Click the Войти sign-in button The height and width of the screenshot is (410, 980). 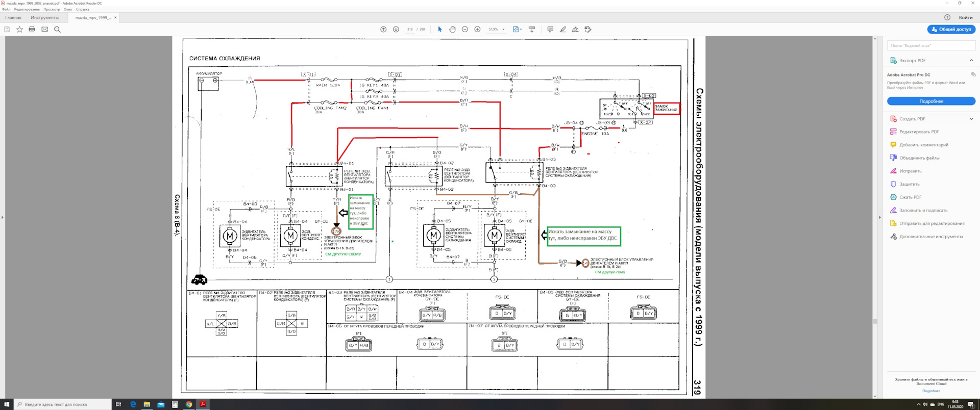966,18
